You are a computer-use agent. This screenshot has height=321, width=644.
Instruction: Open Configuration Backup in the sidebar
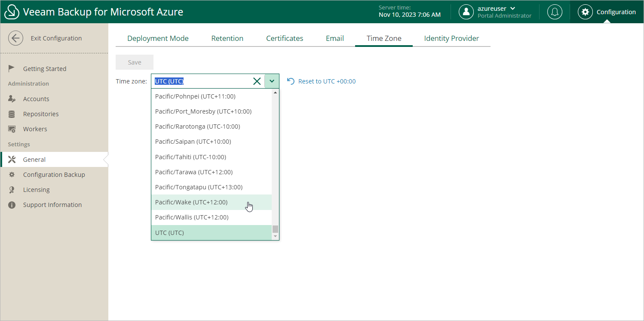click(x=54, y=175)
